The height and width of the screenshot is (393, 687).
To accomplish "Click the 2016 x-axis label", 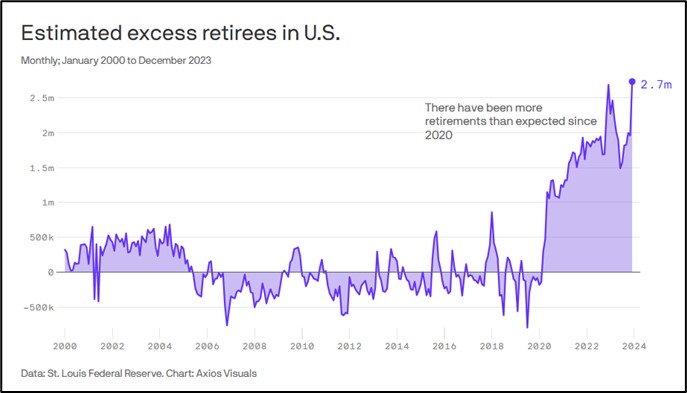I will 444,346.
